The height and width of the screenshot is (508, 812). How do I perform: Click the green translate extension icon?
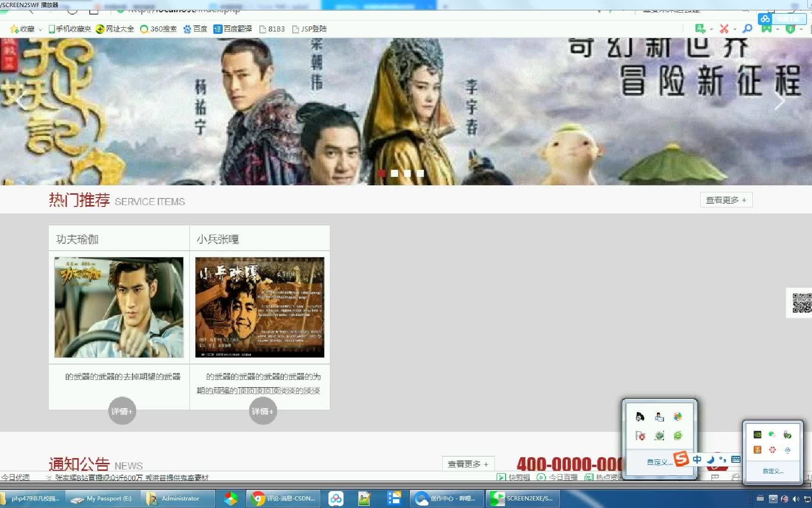pyautogui.click(x=700, y=29)
